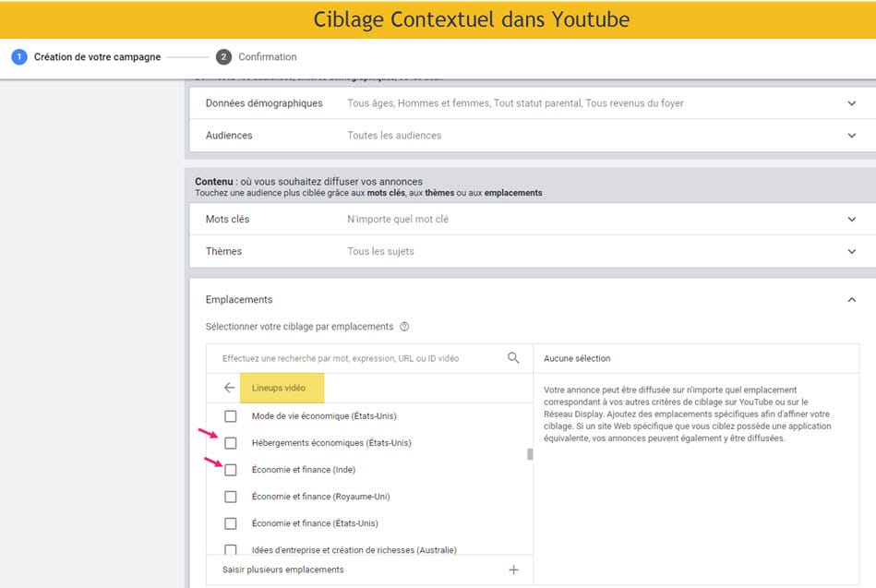This screenshot has width=876, height=588.
Task: Click 'N'importe quel mot clé' value
Action: (x=397, y=219)
